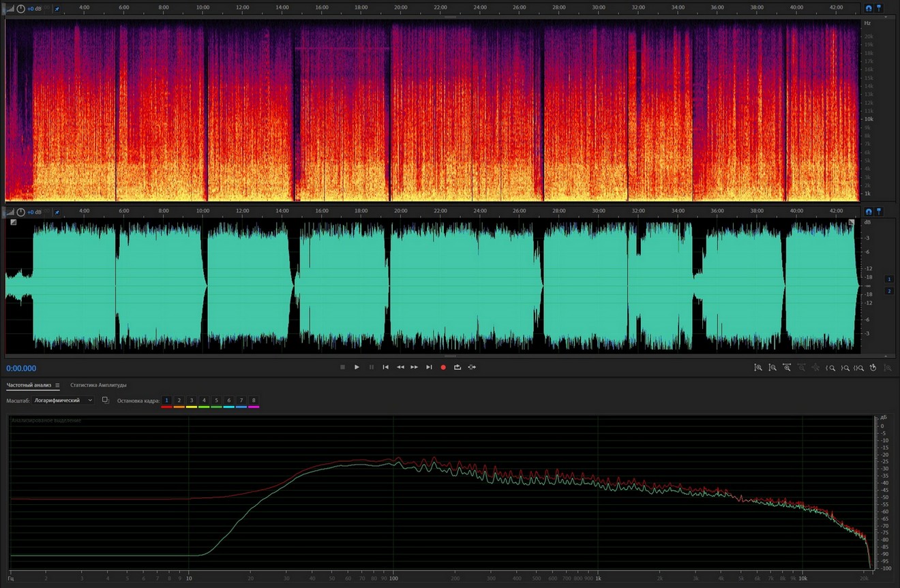Click the Fast Forward transport icon

click(x=415, y=367)
